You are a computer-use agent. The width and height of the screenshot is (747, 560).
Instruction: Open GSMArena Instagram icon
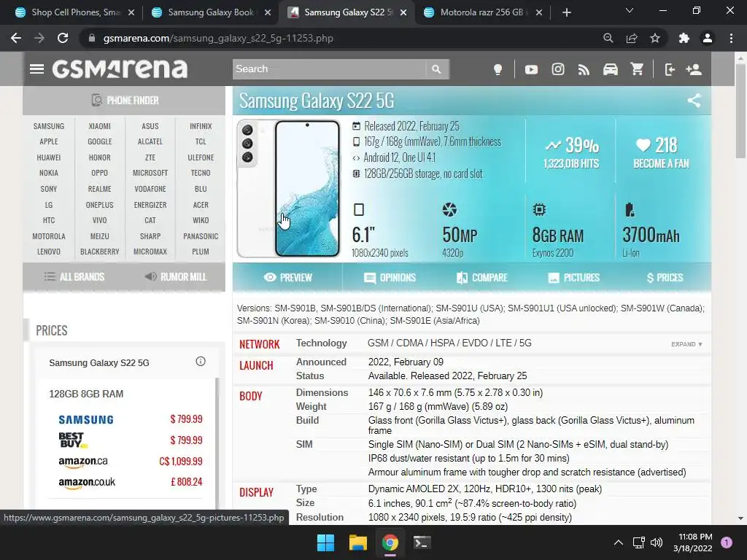[x=558, y=69]
